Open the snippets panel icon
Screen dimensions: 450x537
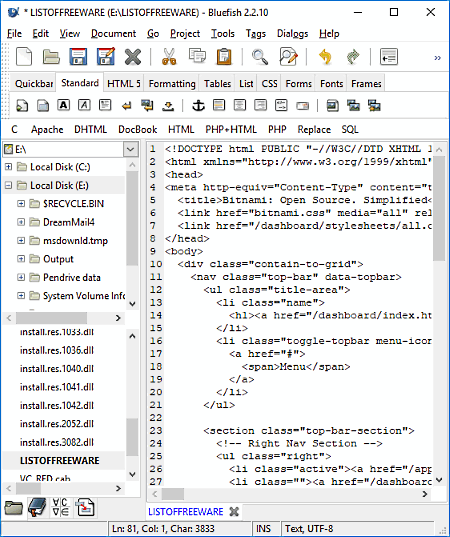pos(85,507)
